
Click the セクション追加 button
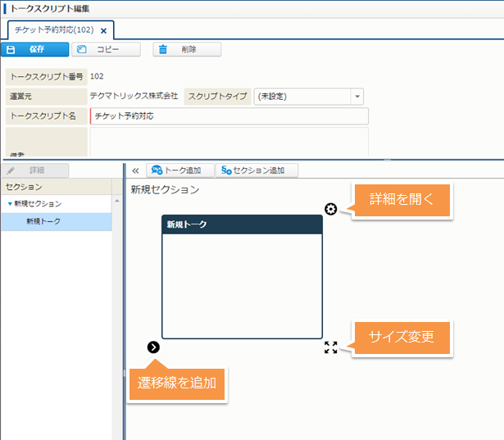tap(257, 170)
